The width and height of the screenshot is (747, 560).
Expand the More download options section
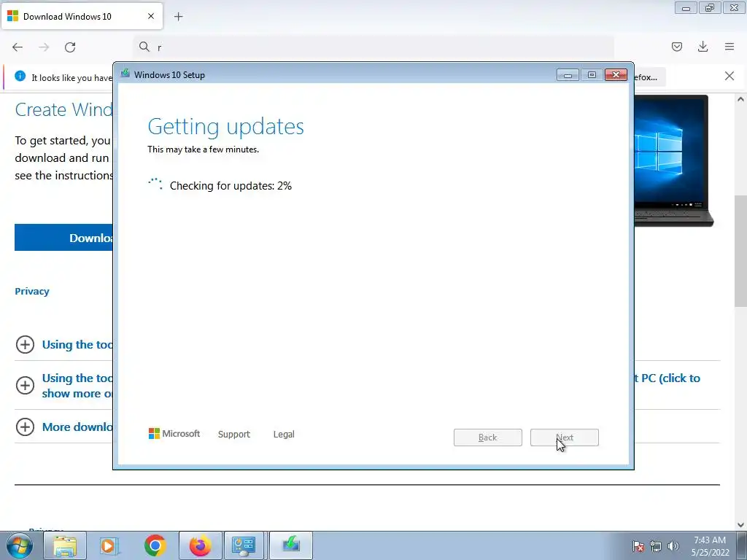pyautogui.click(x=25, y=427)
